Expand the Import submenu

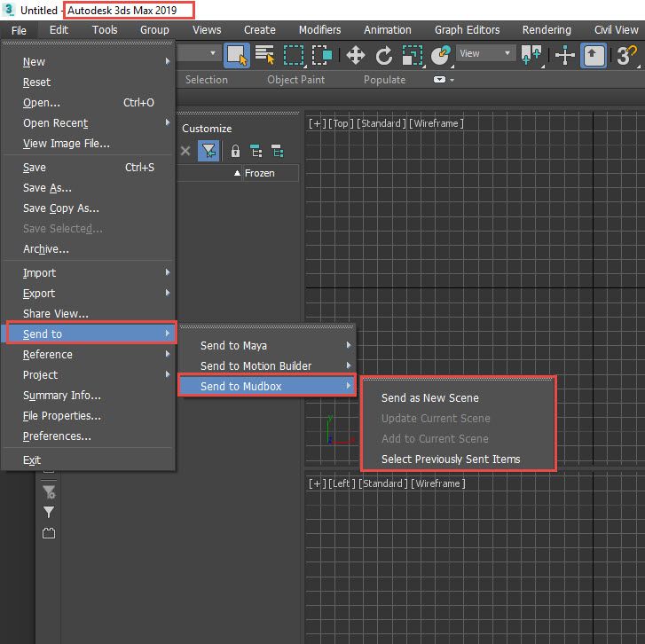pos(89,272)
